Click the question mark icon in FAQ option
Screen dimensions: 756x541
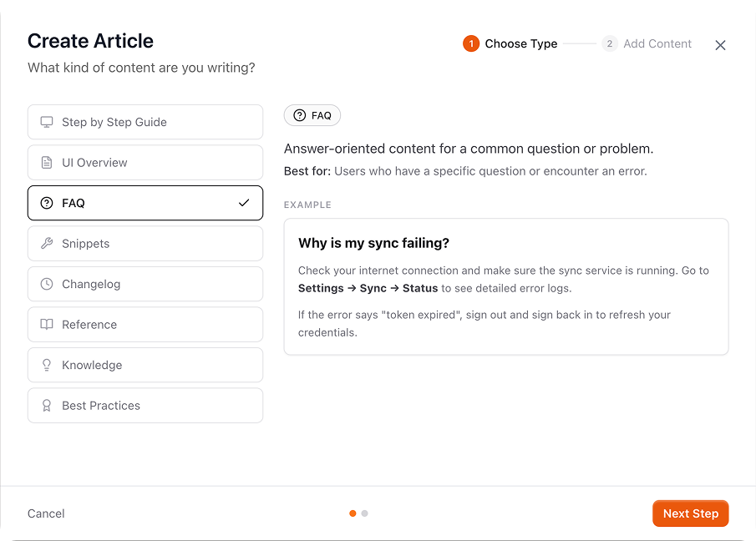[47, 203]
